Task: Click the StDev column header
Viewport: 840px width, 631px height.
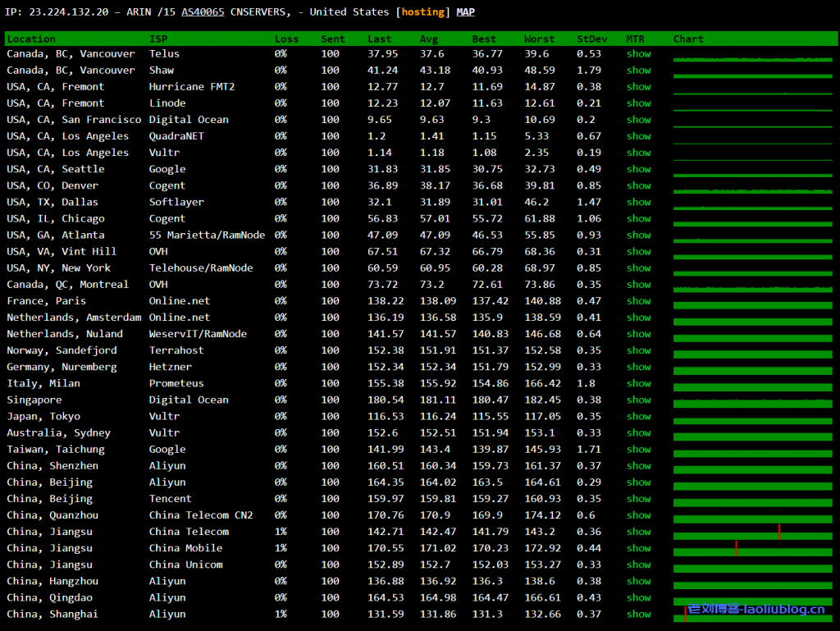Action: pyautogui.click(x=592, y=39)
